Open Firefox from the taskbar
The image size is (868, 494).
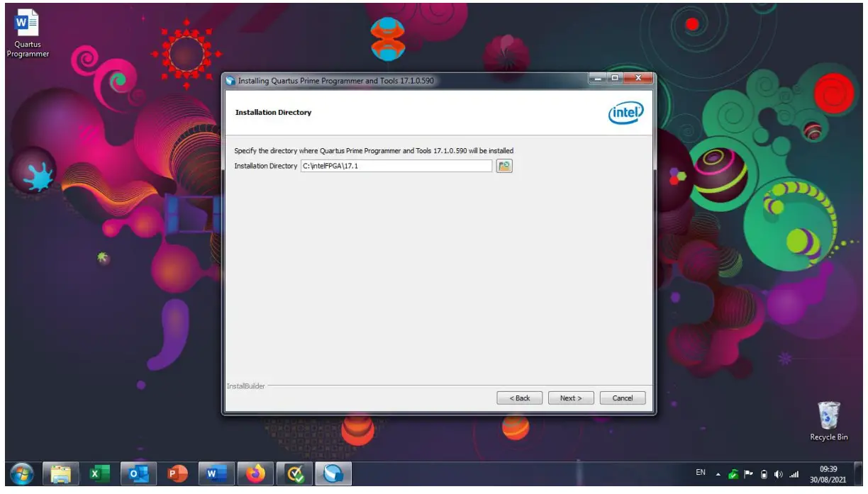click(255, 473)
